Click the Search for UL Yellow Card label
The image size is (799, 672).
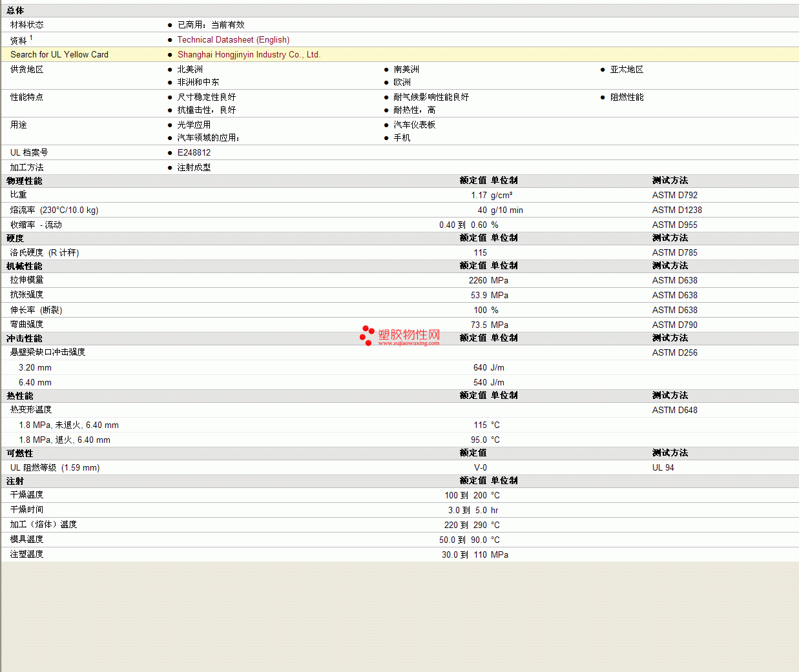pyautogui.click(x=59, y=55)
